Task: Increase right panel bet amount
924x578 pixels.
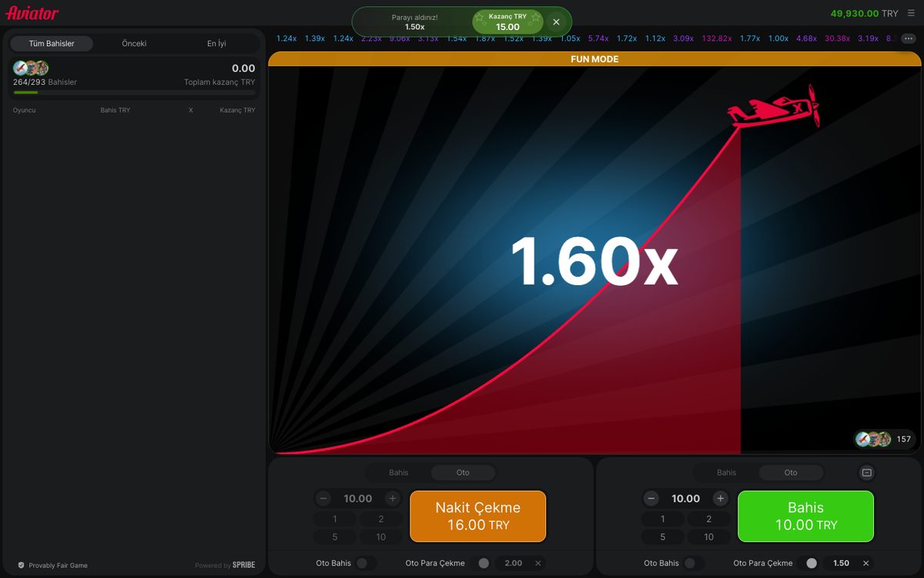Action: coord(720,499)
